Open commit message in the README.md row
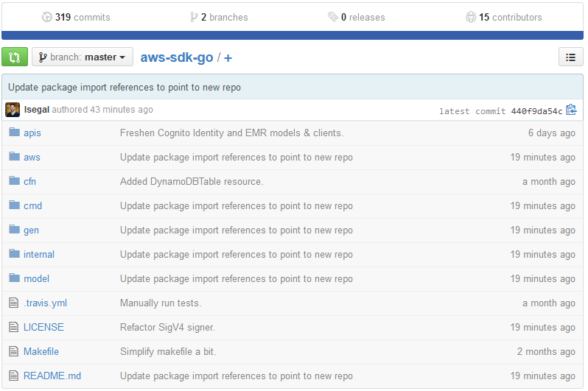This screenshot has height=391, width=588. tap(237, 376)
